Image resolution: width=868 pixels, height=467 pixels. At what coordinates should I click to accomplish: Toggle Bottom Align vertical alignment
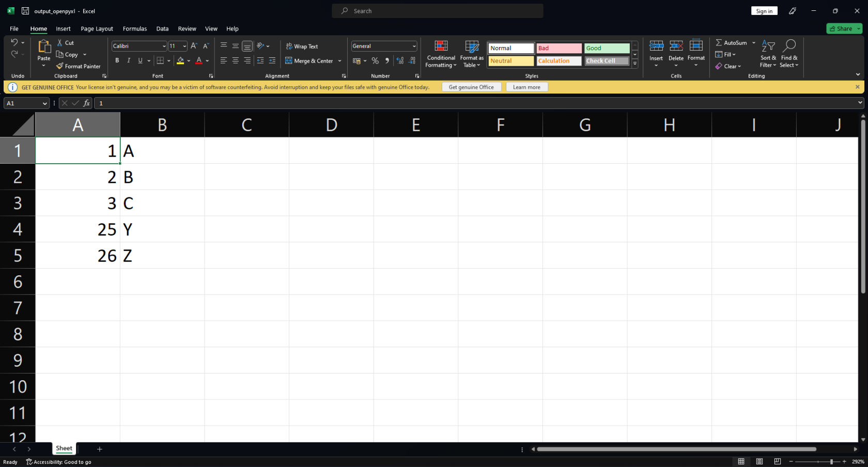coord(247,46)
